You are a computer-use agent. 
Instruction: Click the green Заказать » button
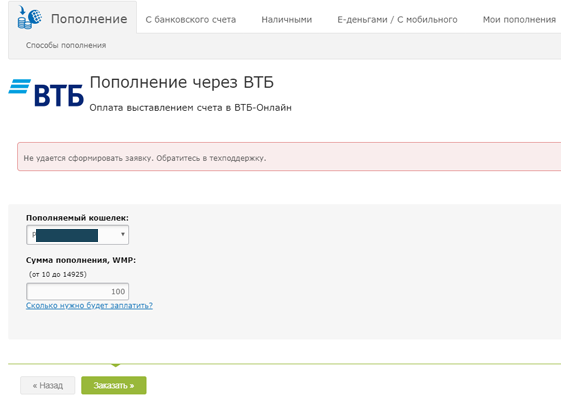(114, 385)
